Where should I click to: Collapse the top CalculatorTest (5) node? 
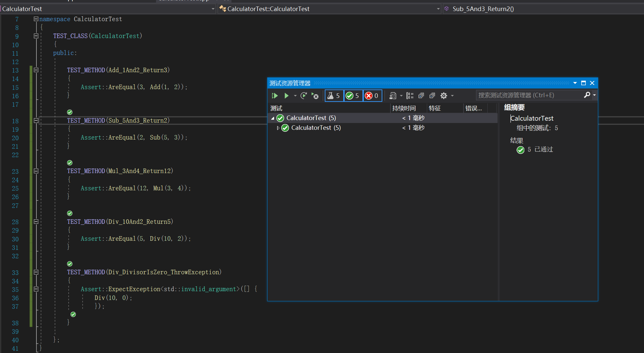pyautogui.click(x=273, y=118)
